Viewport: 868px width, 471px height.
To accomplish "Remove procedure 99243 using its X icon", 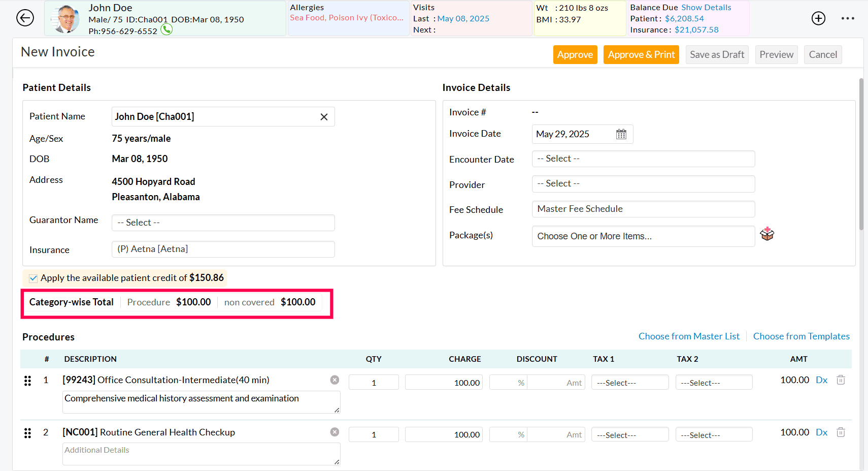I will pos(335,380).
